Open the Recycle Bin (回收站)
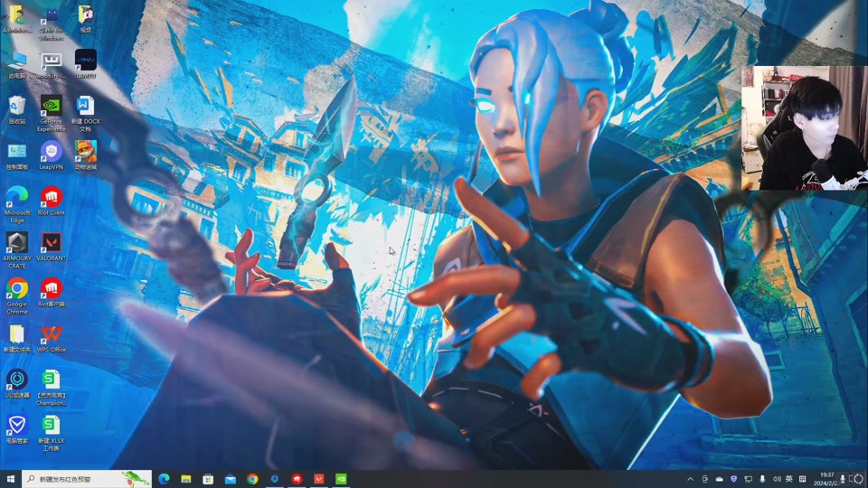The height and width of the screenshot is (488, 868). 17,110
